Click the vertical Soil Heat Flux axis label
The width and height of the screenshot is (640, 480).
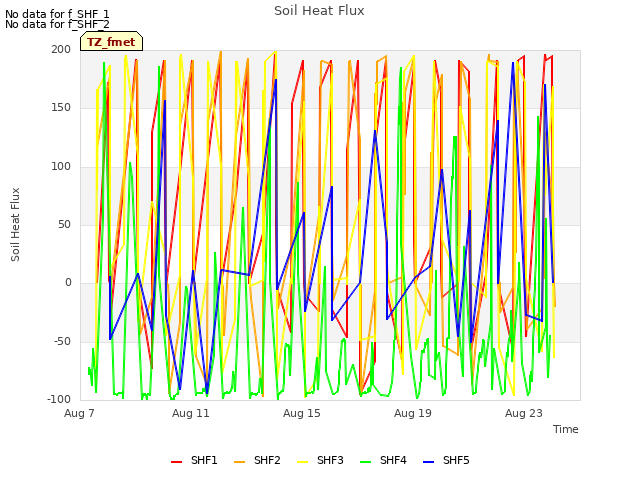[15, 224]
